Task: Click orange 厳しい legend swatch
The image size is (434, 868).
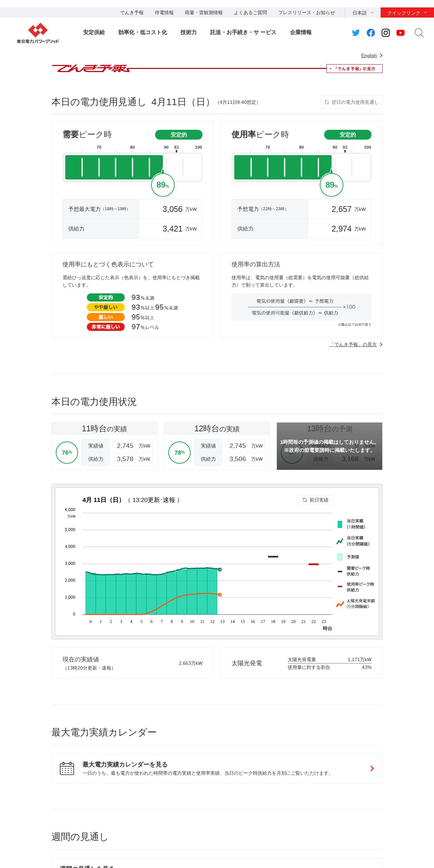Action: pyautogui.click(x=106, y=317)
